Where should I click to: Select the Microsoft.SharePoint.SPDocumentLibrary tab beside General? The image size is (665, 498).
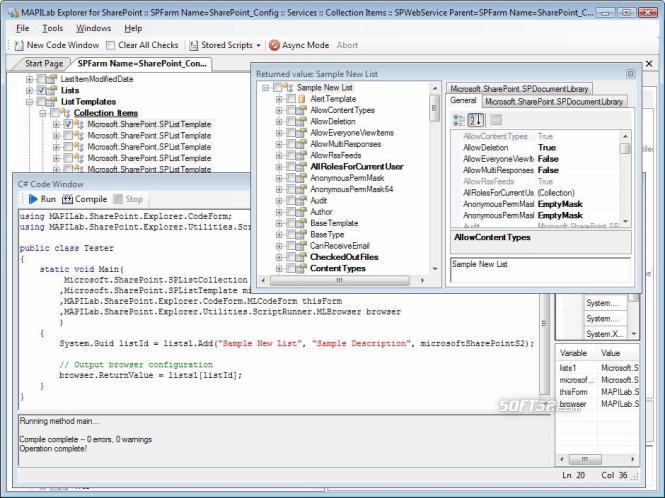(554, 101)
